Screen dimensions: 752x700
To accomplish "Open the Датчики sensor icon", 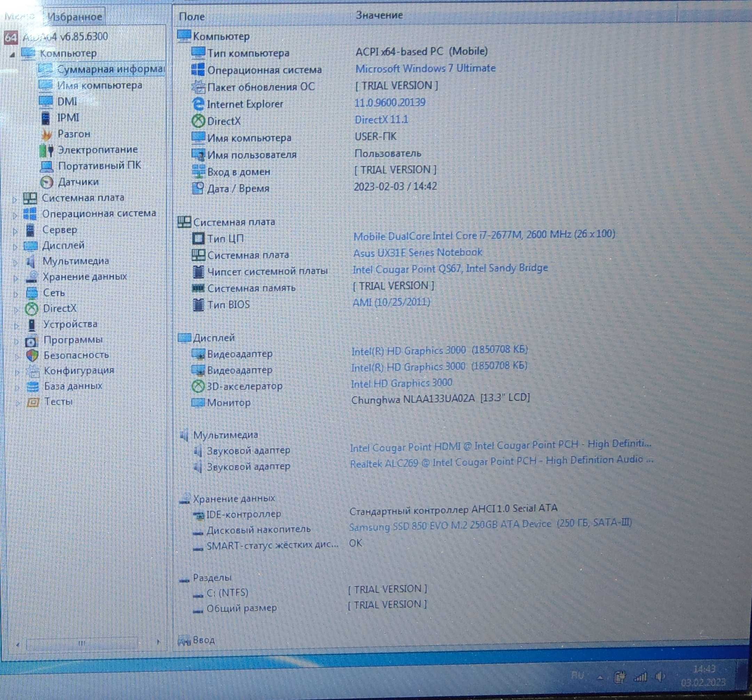I will coord(47,182).
